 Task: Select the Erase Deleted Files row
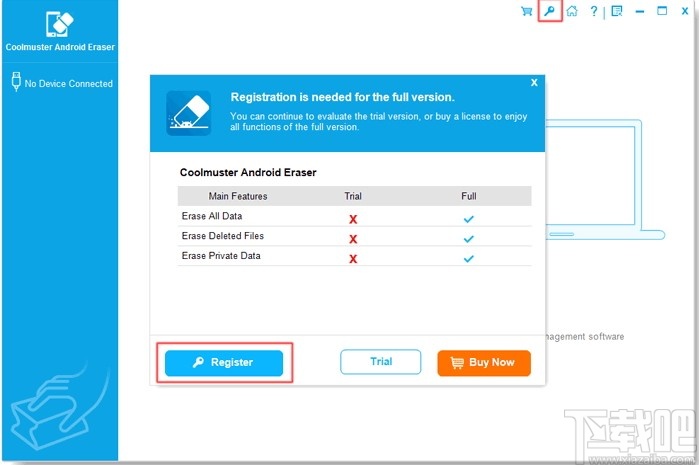354,236
